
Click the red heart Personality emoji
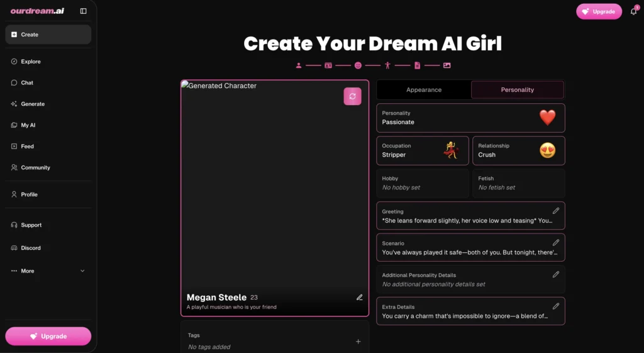coord(548,118)
